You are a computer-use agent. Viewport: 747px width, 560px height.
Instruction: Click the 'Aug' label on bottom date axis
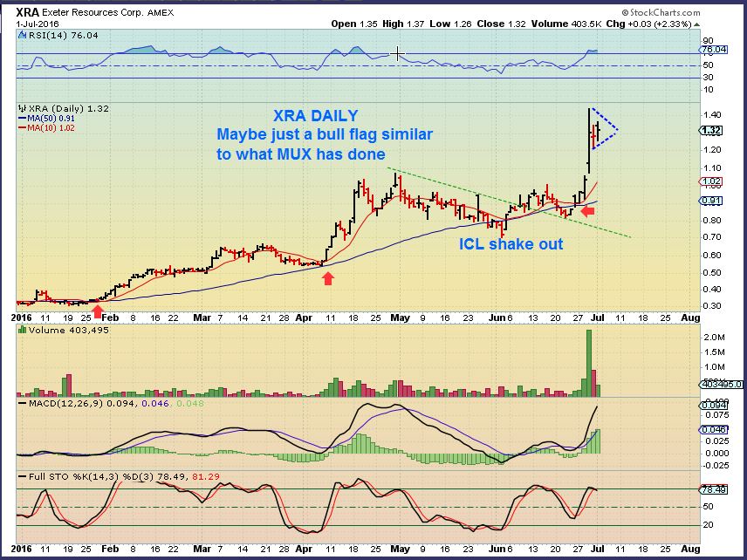coord(691,549)
